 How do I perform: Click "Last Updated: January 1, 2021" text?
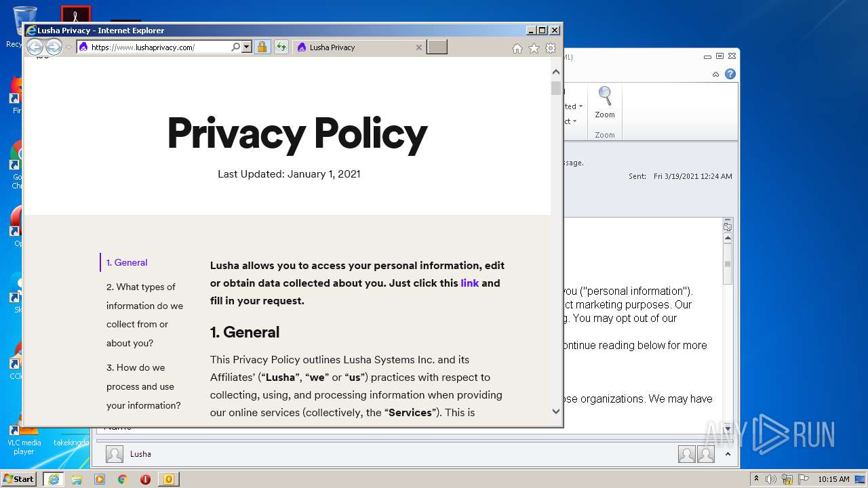[x=289, y=174]
